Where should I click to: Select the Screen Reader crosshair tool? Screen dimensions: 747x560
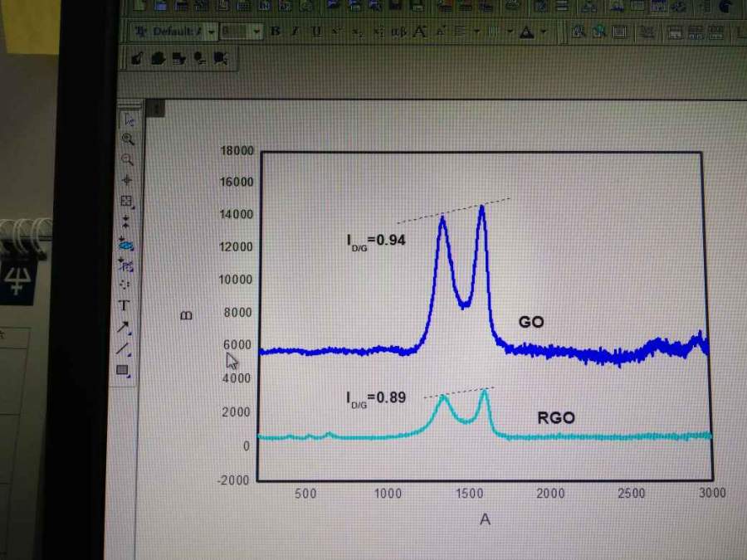[x=127, y=180]
